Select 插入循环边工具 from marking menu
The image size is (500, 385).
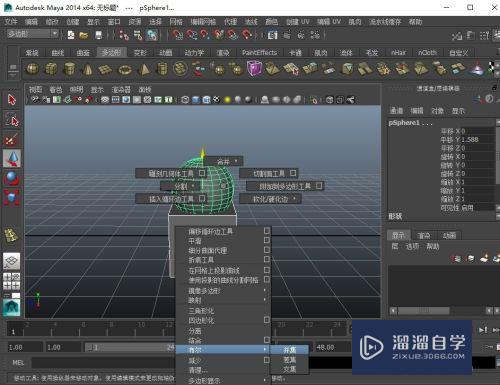[x=171, y=199]
